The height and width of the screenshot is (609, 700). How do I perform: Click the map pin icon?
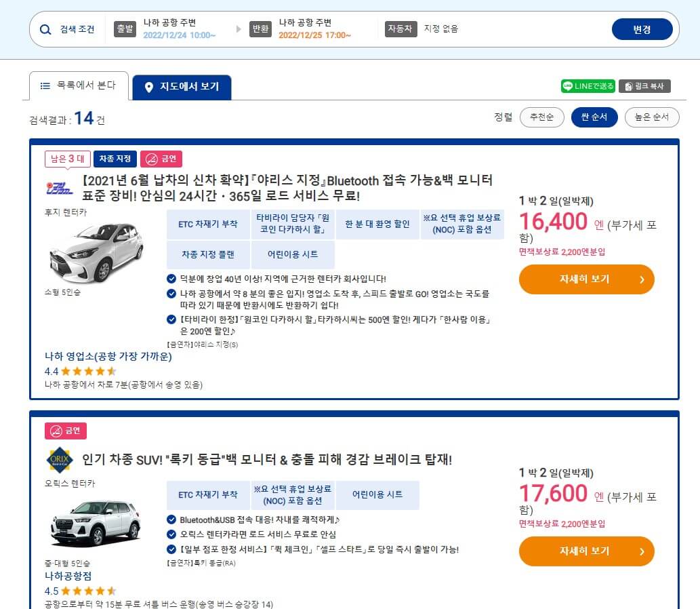click(149, 87)
